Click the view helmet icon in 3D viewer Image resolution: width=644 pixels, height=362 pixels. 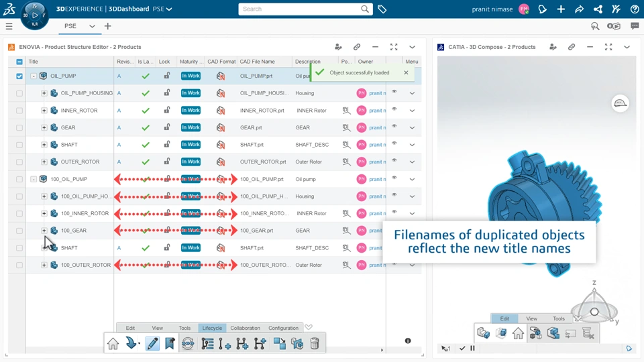pos(620,103)
